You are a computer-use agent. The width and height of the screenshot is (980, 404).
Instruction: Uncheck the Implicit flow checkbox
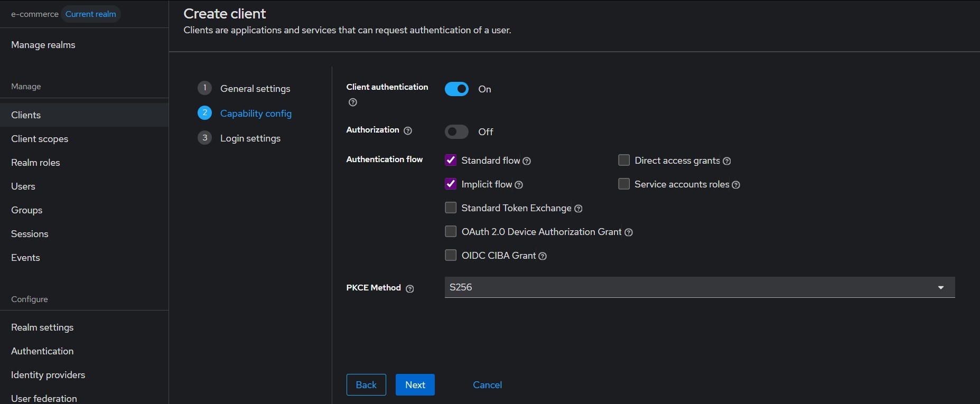(x=451, y=184)
